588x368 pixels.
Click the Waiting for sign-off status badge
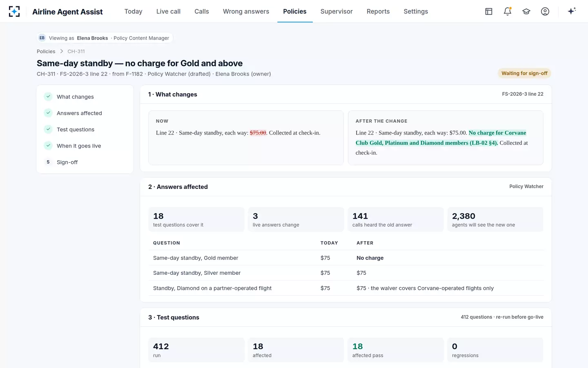524,73
